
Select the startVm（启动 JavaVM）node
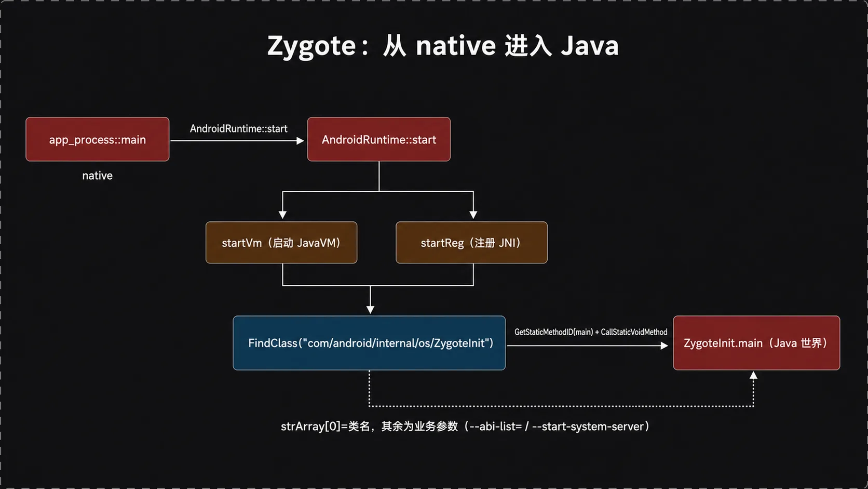coord(281,243)
